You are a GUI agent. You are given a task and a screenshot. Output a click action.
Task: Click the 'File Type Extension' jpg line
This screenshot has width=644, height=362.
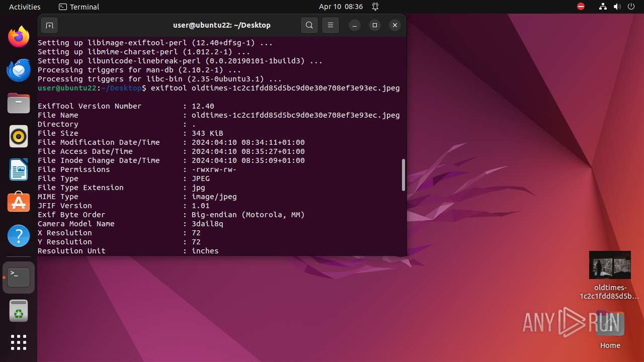[x=121, y=188]
